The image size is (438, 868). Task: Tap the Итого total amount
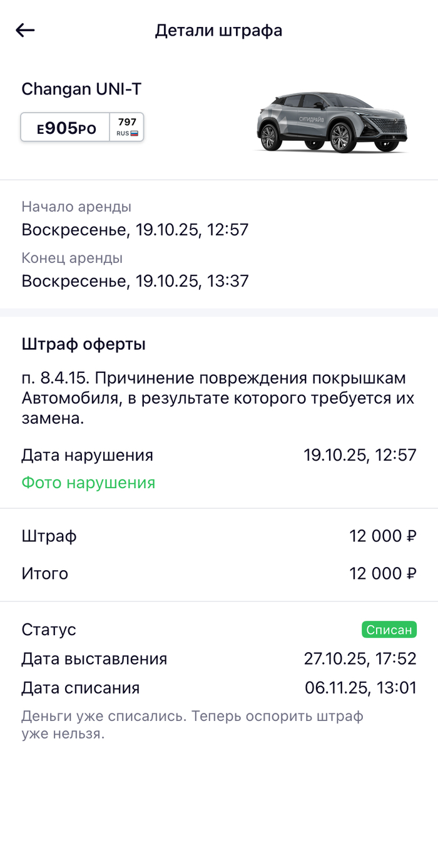(x=383, y=573)
